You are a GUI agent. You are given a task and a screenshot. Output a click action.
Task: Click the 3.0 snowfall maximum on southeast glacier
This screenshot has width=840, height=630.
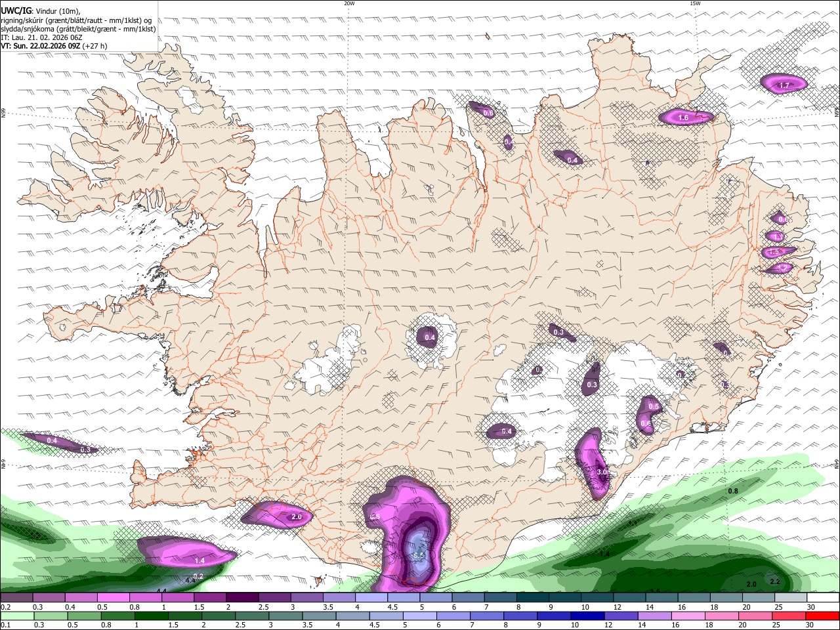tap(602, 472)
